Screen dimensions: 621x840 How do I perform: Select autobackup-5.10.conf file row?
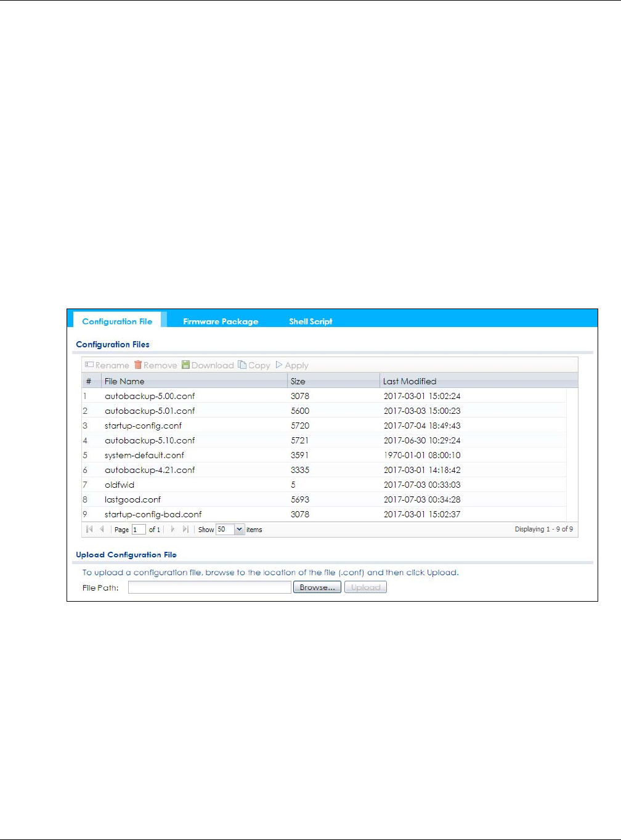coord(324,440)
